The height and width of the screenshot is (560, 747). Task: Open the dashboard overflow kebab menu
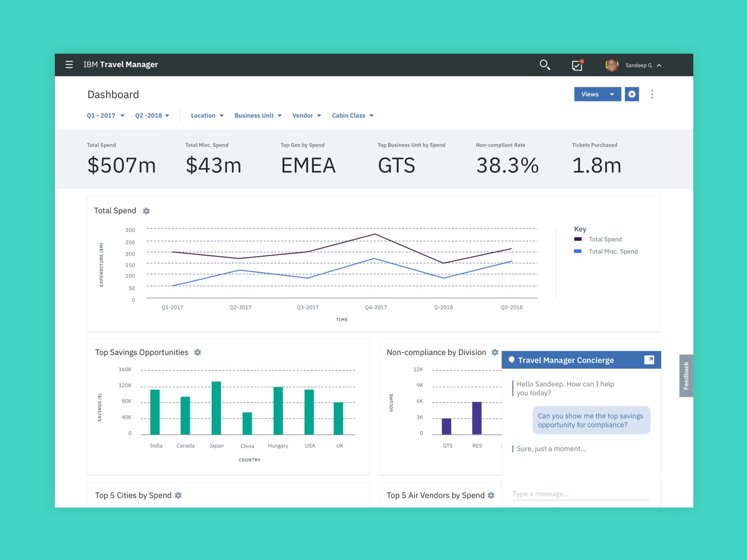click(x=652, y=94)
